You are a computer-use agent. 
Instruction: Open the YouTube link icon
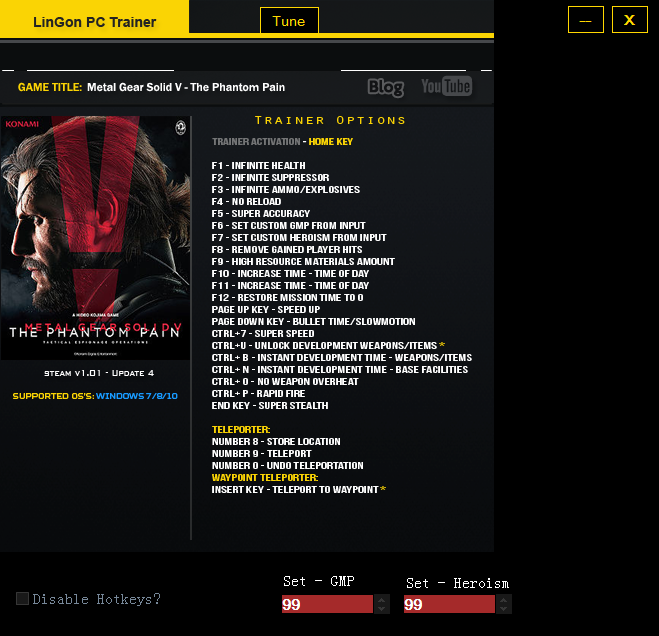pyautogui.click(x=446, y=86)
